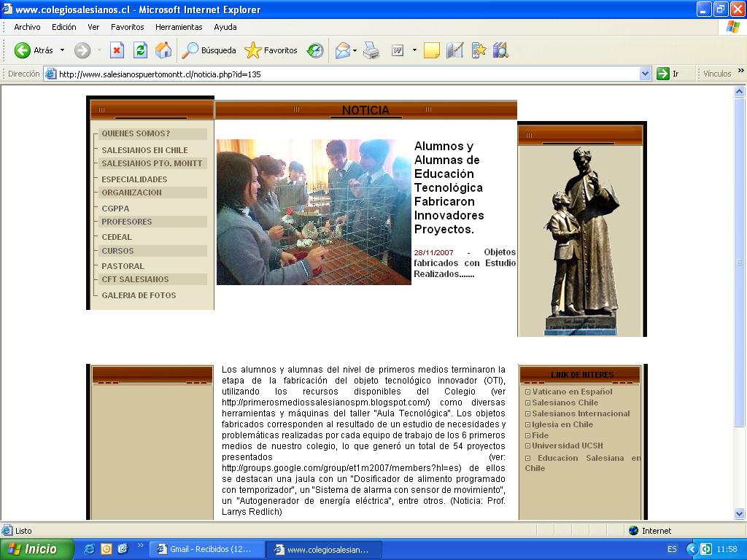Open the Herramientas menu

click(x=179, y=27)
